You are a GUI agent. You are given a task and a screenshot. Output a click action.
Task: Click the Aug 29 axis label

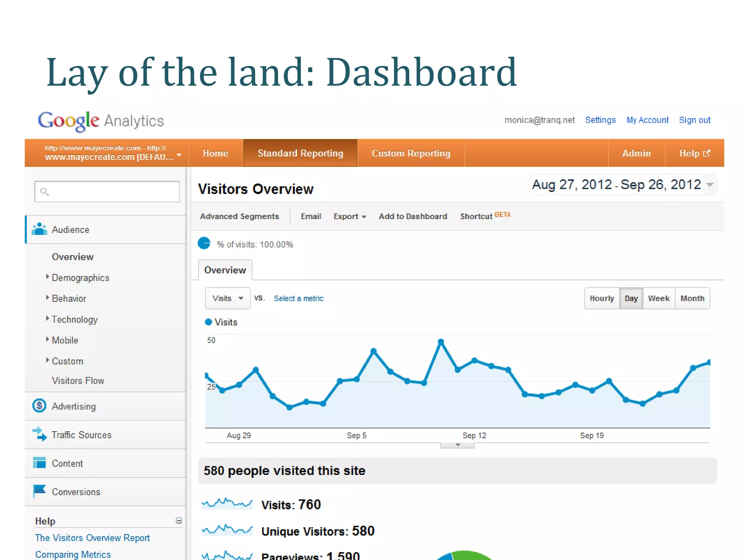pyautogui.click(x=239, y=435)
